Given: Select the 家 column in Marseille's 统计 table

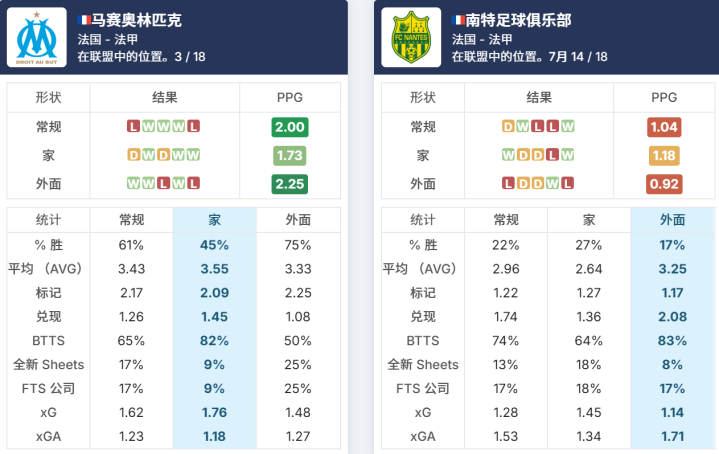Looking at the screenshot, I should pyautogui.click(x=214, y=220).
